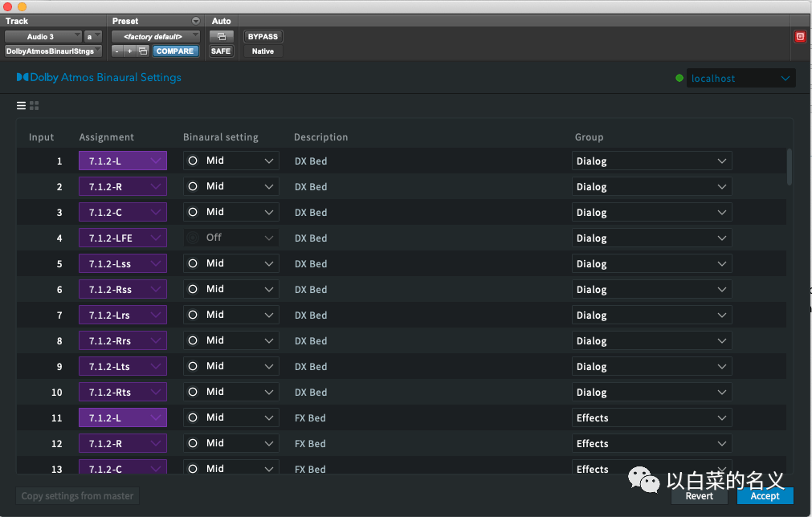Screen dimensions: 812x517
Task: Click the Native format label
Action: 263,51
